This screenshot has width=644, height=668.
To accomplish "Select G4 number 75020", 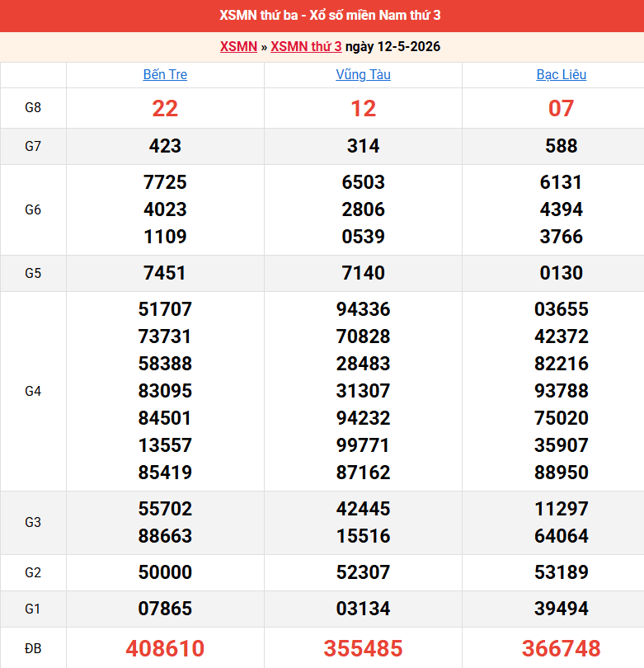I will [x=561, y=418].
